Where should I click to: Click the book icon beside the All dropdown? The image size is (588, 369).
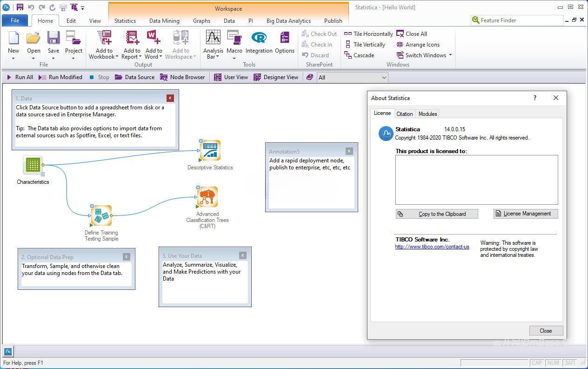[x=310, y=77]
